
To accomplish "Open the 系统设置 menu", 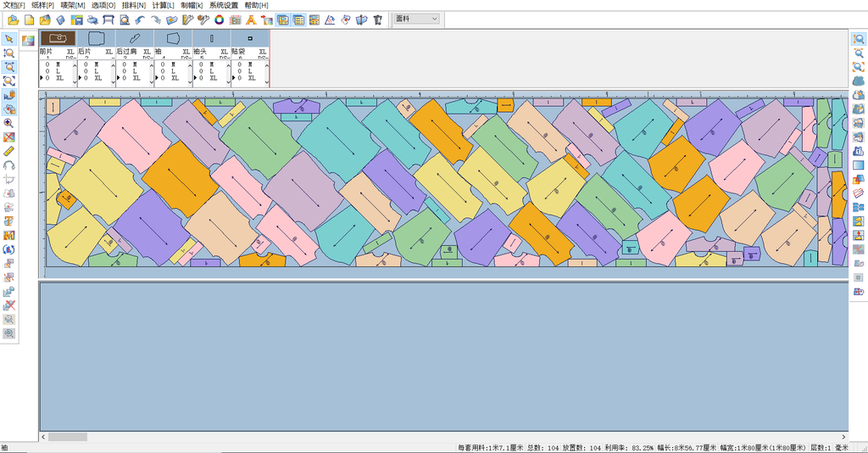I will 224,5.
